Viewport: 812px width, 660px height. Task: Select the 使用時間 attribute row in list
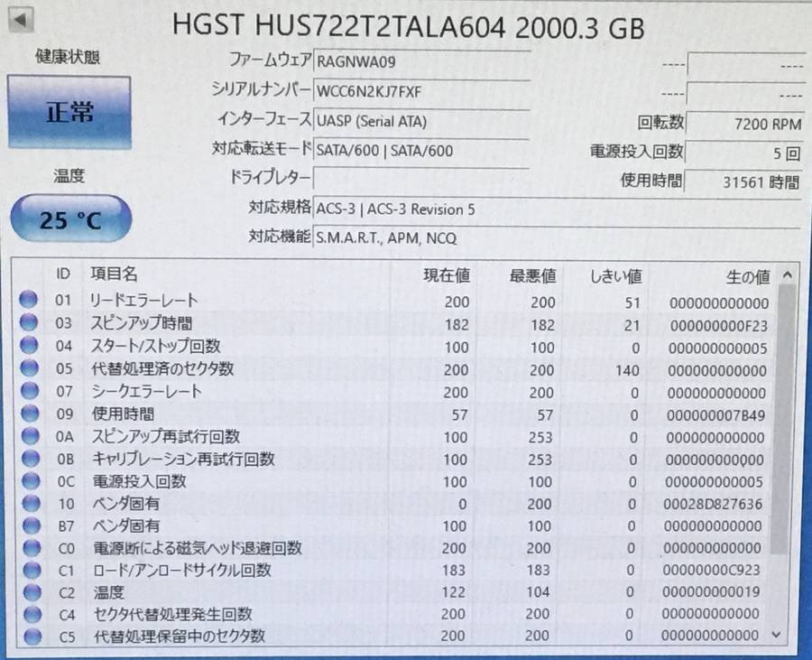tap(394, 414)
